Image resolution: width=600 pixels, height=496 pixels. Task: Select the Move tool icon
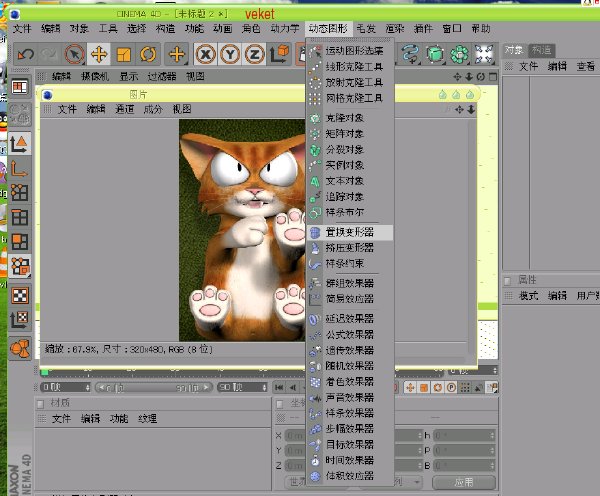click(99, 54)
